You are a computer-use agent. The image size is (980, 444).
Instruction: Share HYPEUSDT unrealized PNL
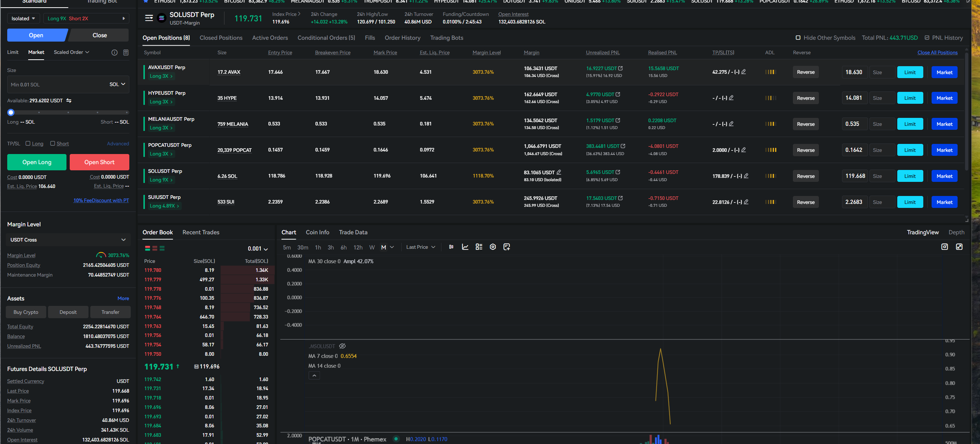(x=618, y=94)
